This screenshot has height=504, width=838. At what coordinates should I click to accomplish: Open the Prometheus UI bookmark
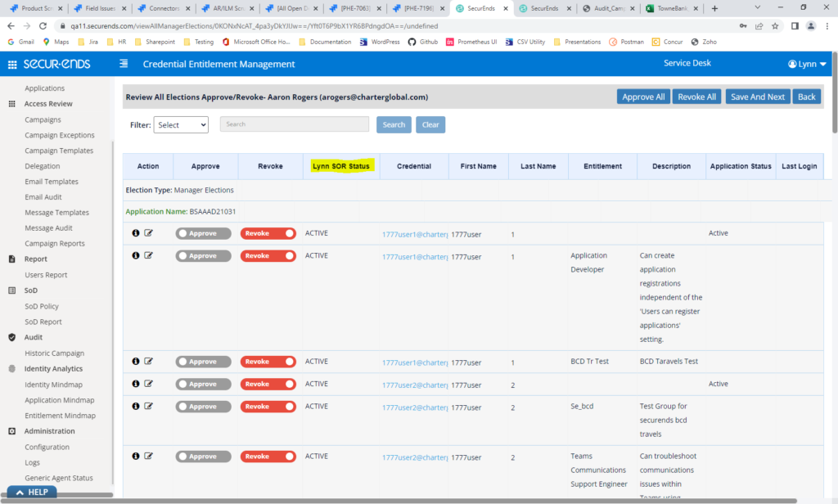pos(471,42)
